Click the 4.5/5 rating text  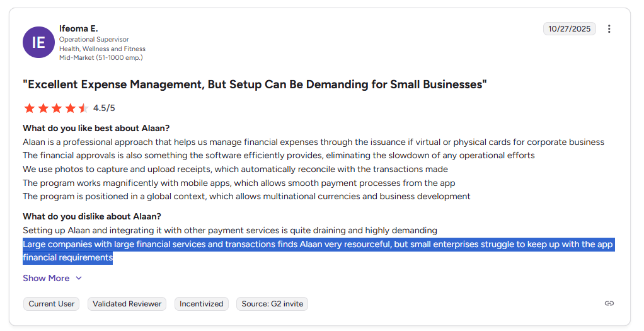104,108
